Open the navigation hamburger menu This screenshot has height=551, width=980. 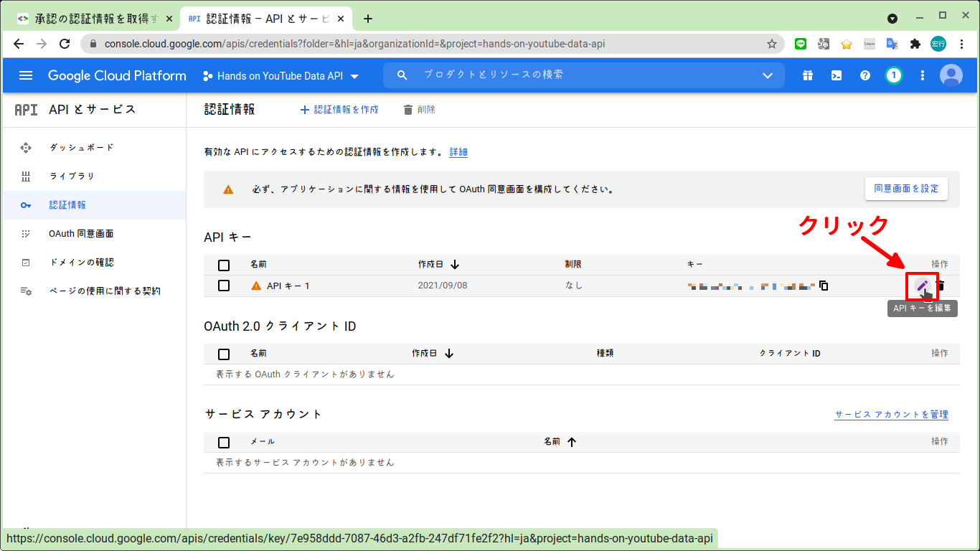26,75
